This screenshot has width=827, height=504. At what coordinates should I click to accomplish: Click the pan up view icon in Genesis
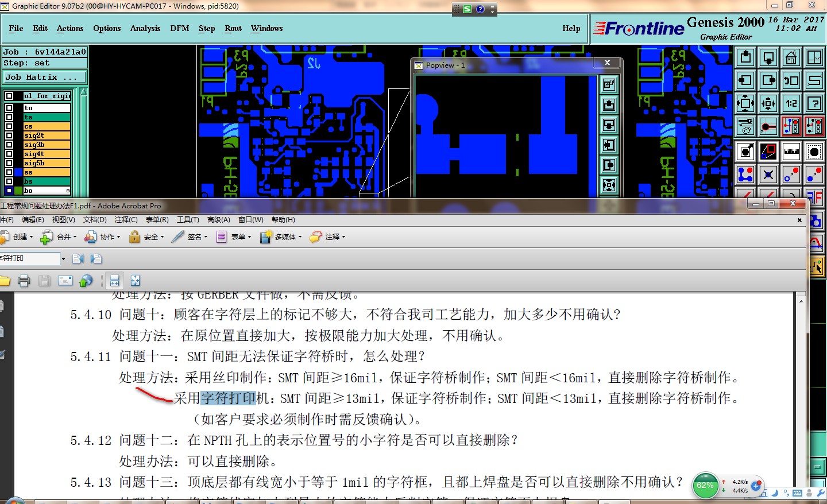point(745,57)
